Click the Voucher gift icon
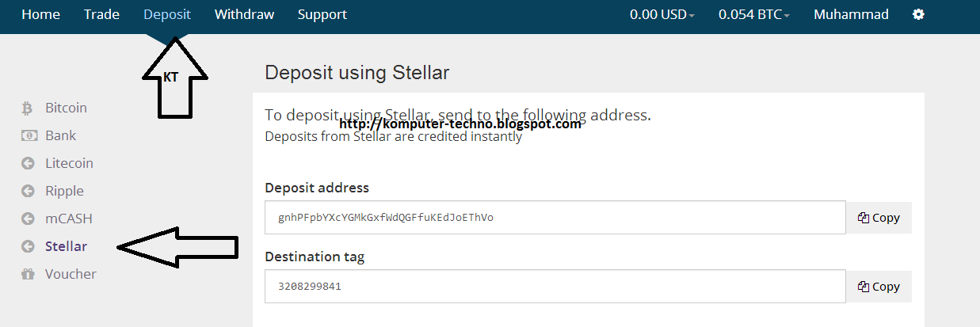This screenshot has width=980, height=327. pos(29,275)
